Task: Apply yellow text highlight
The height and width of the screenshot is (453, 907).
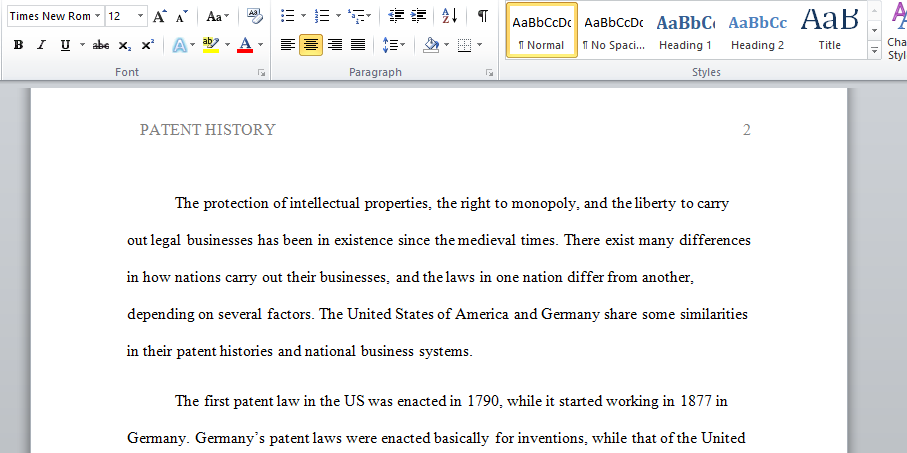Action: pos(211,45)
